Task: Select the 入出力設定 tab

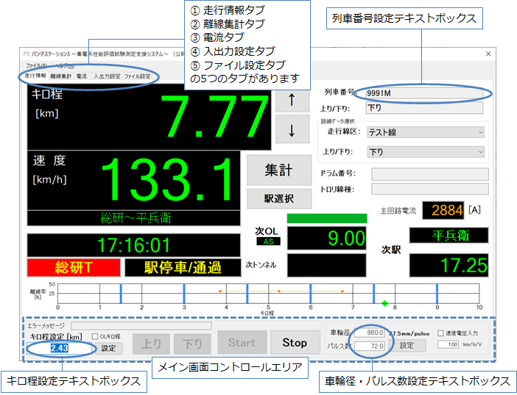Action: (x=107, y=76)
